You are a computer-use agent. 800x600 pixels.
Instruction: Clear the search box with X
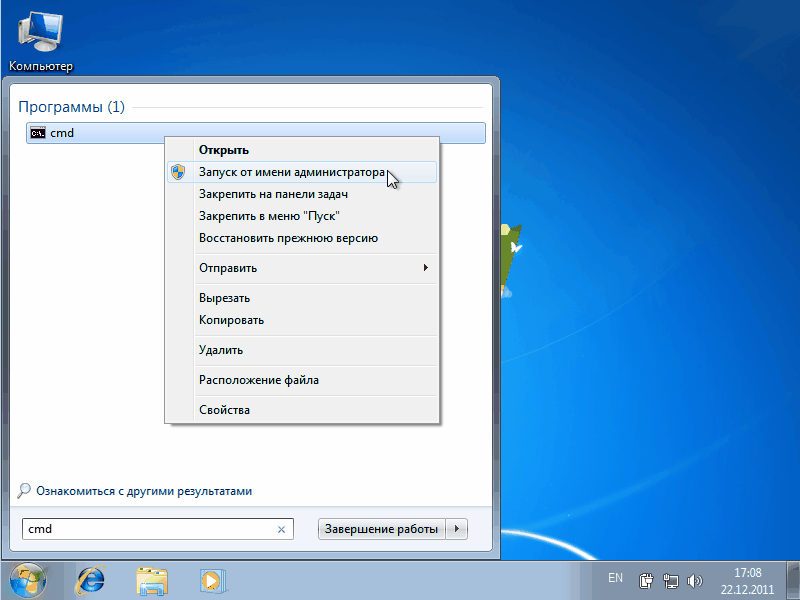pyautogui.click(x=281, y=530)
